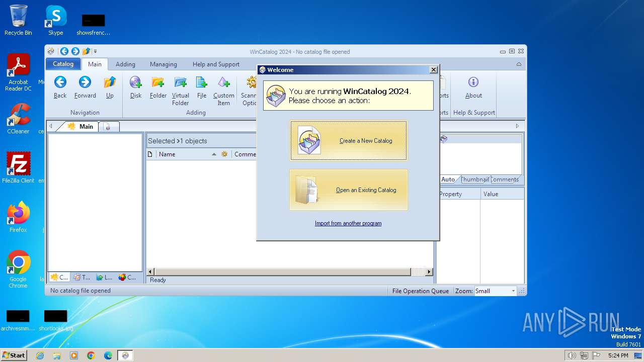
Task: Open quick access toolbar customize dropdown
Action: (96, 51)
